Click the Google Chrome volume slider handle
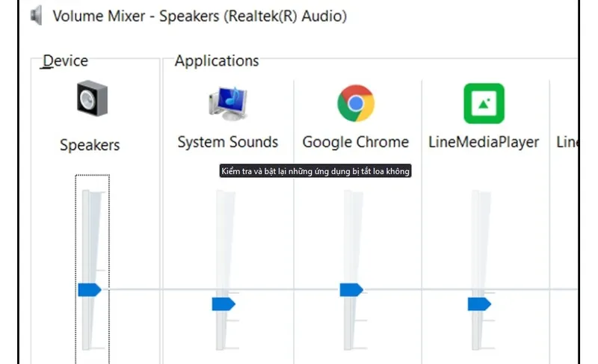Viewport: 598px width, 364px height. point(351,289)
